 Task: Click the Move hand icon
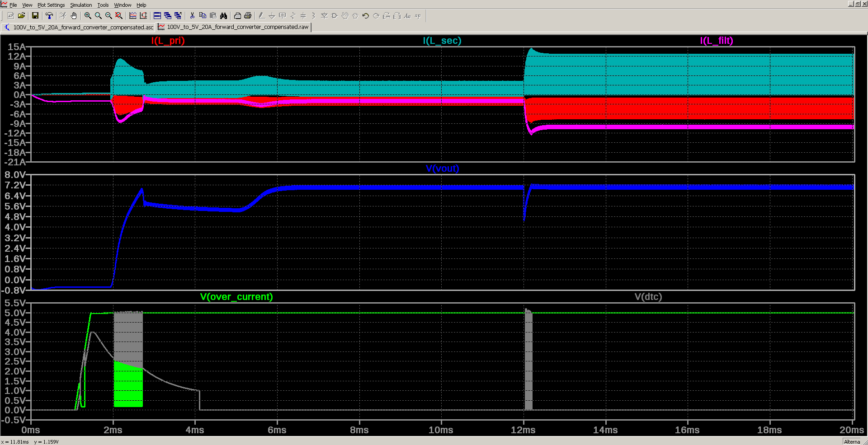pos(345,16)
